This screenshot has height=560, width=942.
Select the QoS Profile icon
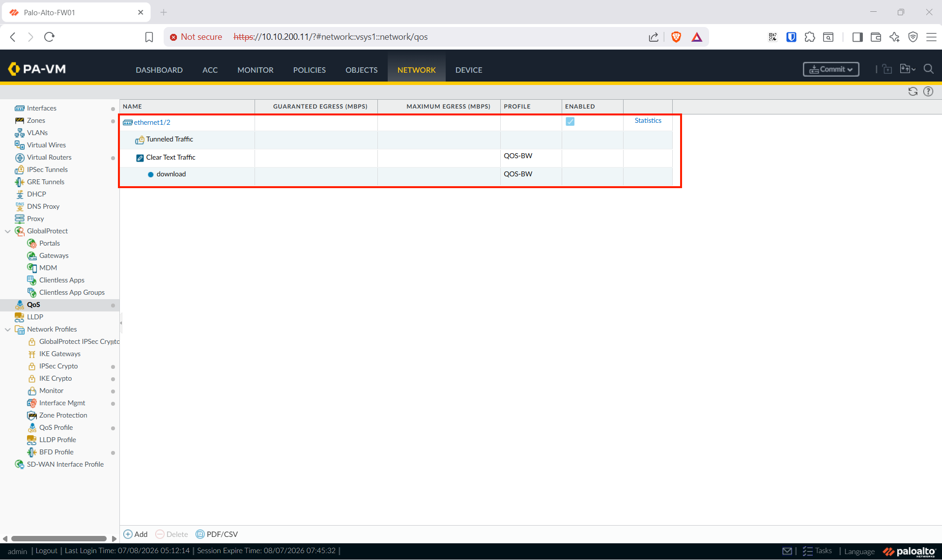(32, 427)
